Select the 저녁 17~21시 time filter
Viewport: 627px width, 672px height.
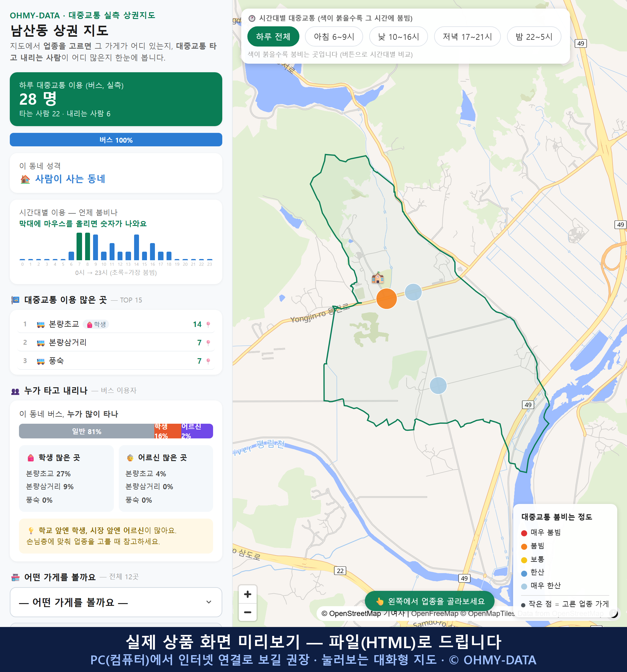click(x=467, y=36)
